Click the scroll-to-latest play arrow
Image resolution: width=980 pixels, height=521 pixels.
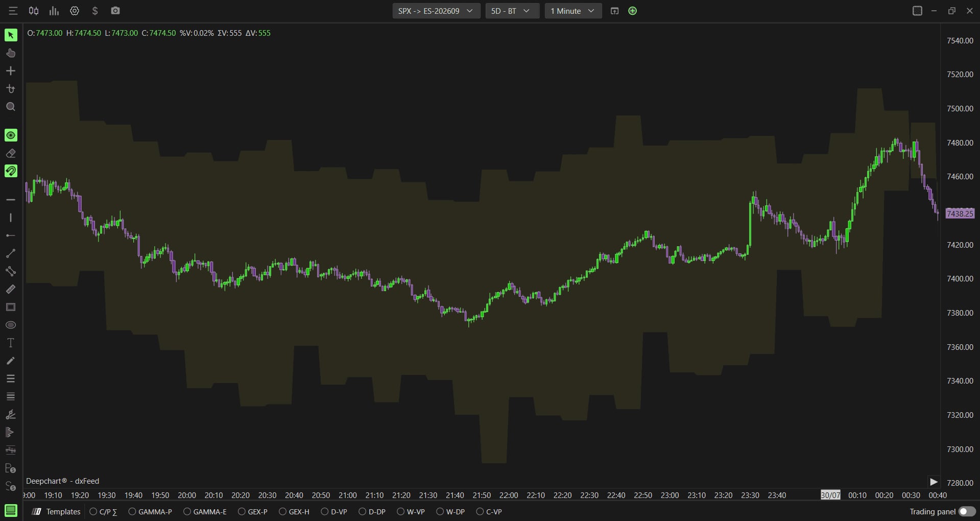(x=934, y=482)
